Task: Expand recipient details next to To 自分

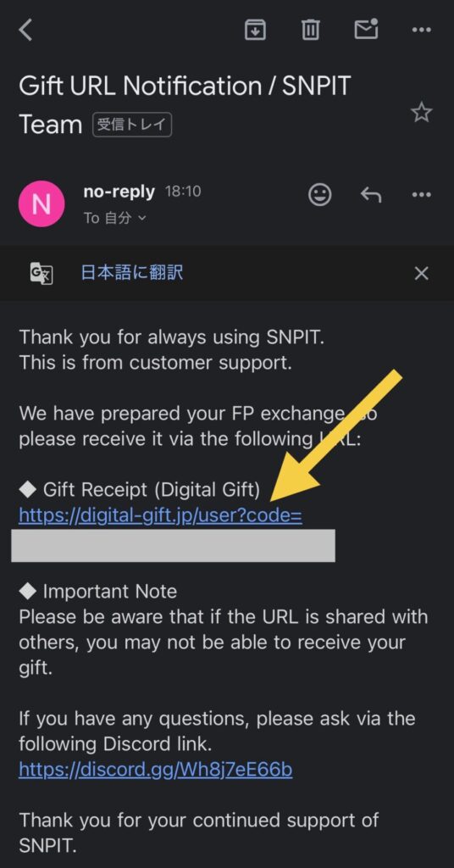Action: point(141,218)
